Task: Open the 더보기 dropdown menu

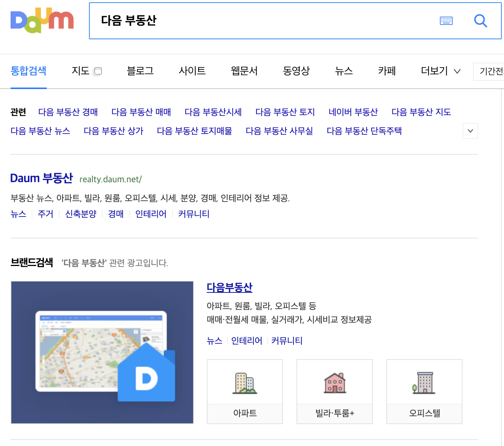Action: pyautogui.click(x=441, y=71)
